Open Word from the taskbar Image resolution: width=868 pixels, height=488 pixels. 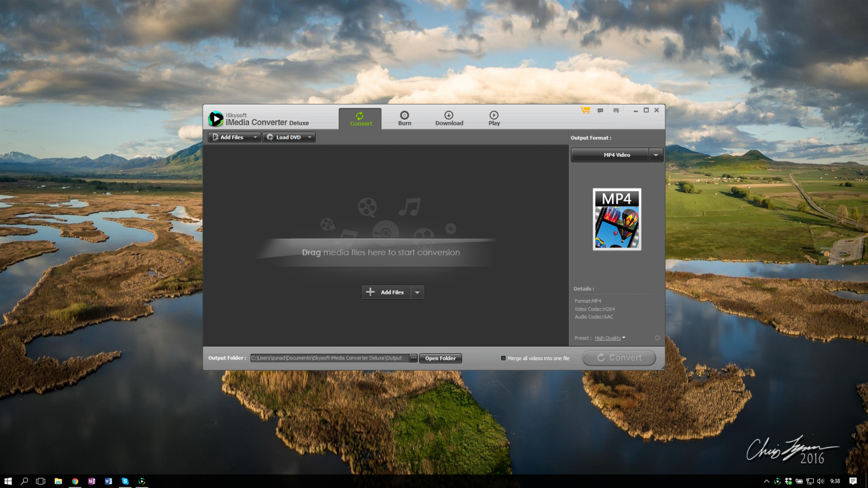pos(108,481)
